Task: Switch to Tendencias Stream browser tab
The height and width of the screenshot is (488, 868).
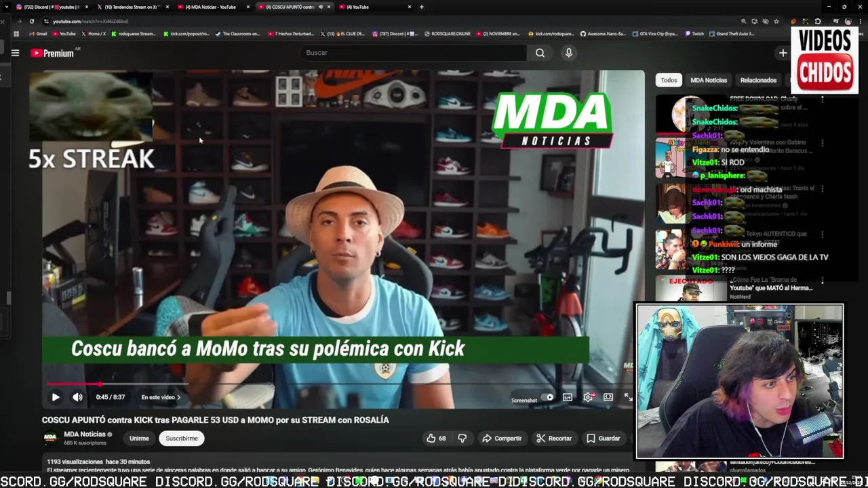Action: pos(132,7)
